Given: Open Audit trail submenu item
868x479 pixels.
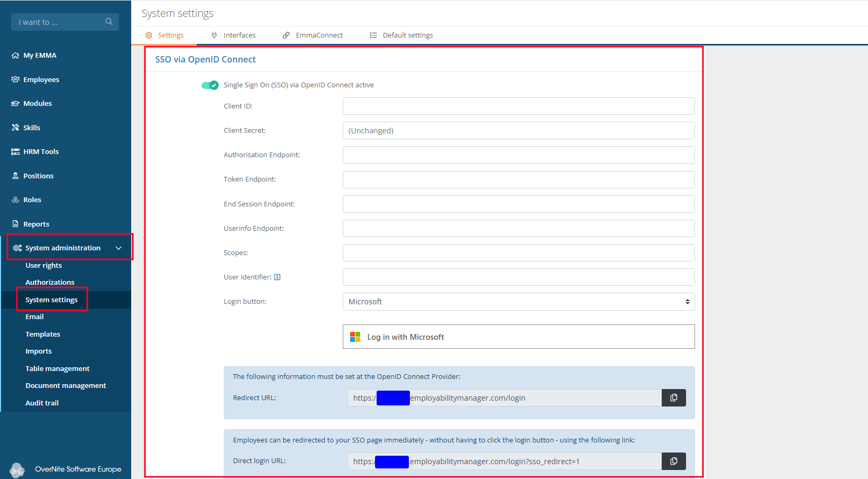Looking at the screenshot, I should click(x=42, y=403).
